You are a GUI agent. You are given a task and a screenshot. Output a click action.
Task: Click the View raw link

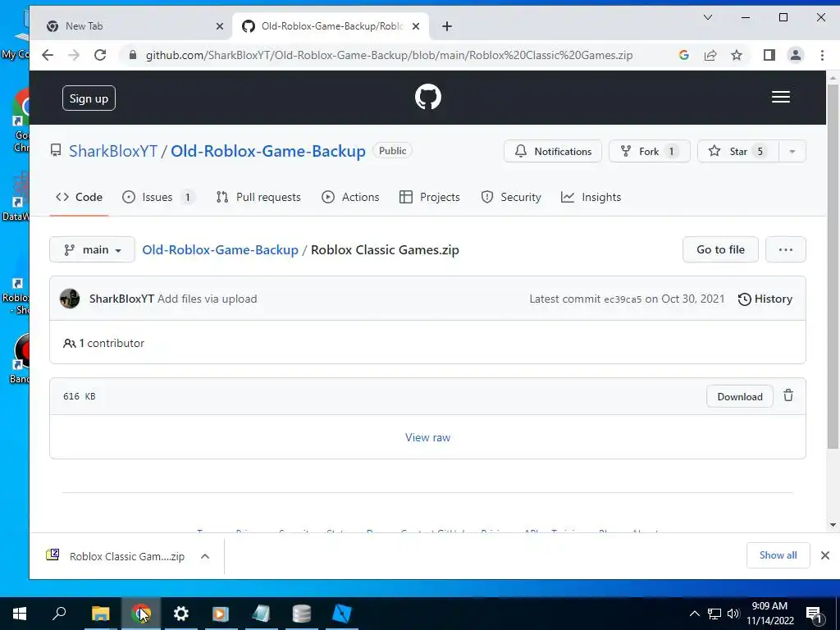click(427, 437)
